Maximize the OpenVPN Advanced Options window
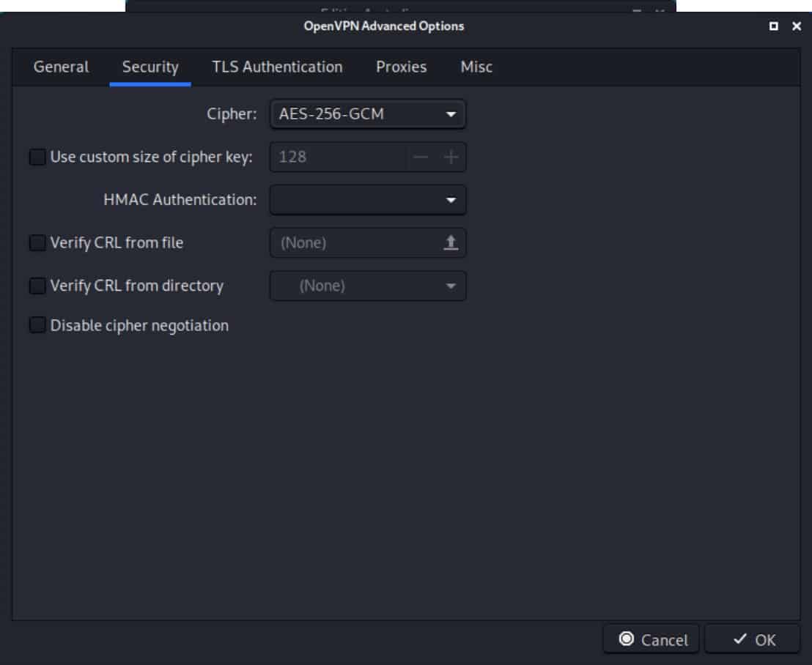 774,26
